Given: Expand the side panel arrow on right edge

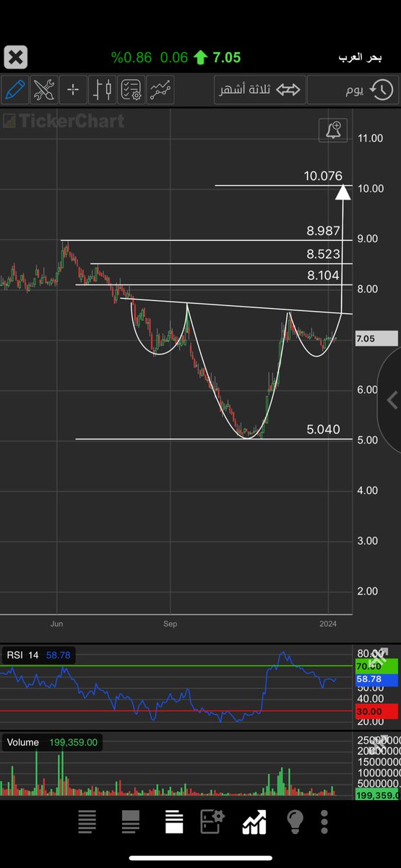Looking at the screenshot, I should tap(391, 399).
